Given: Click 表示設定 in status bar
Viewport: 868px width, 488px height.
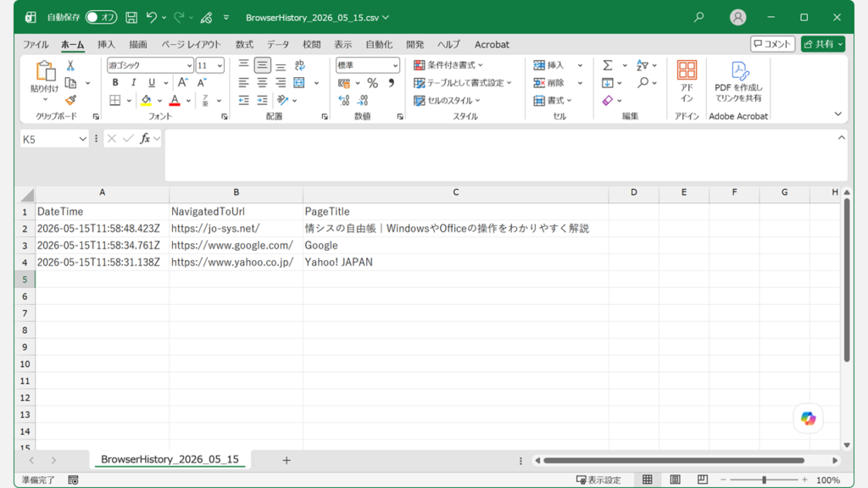Looking at the screenshot, I should [x=598, y=480].
